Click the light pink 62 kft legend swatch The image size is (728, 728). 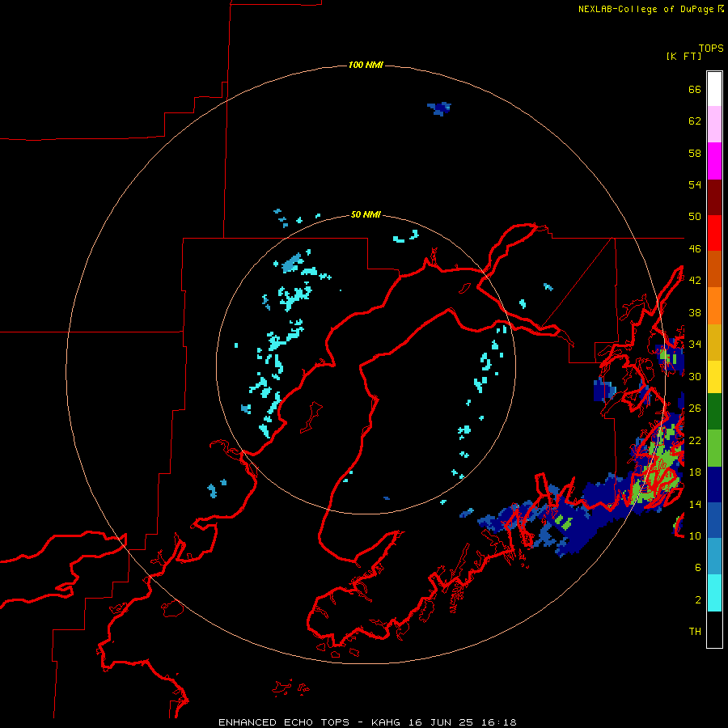pyautogui.click(x=714, y=124)
